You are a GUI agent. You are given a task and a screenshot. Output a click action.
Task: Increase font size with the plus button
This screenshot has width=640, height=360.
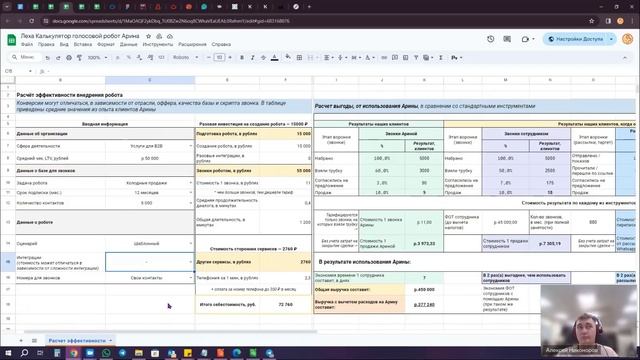[x=230, y=58]
